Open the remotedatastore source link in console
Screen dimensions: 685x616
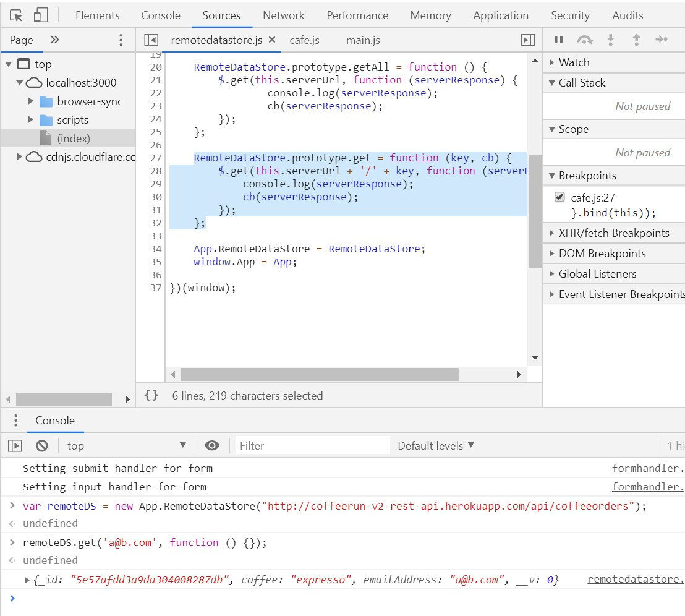[x=636, y=579]
